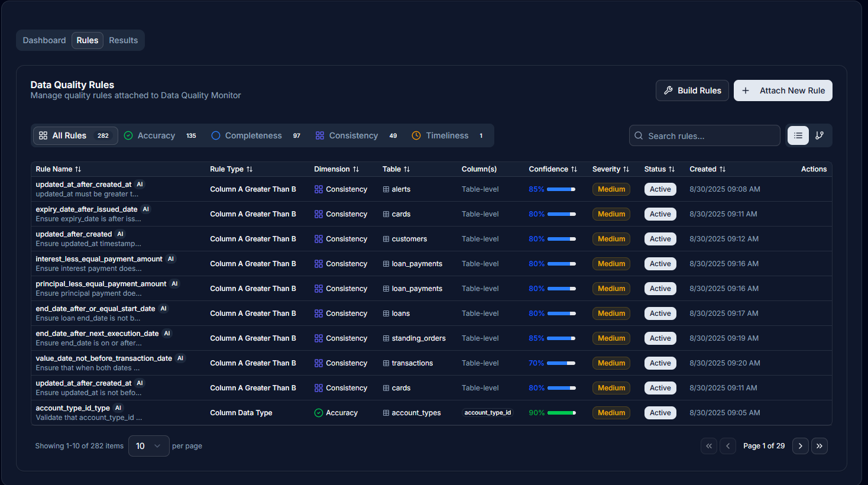Sort by Table arrows icon

coord(407,169)
